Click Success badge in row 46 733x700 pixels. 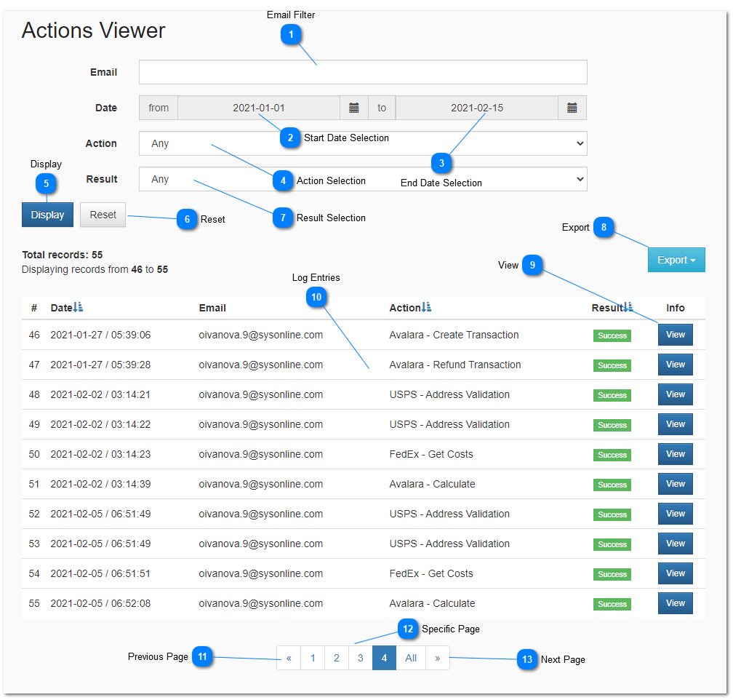click(x=612, y=336)
